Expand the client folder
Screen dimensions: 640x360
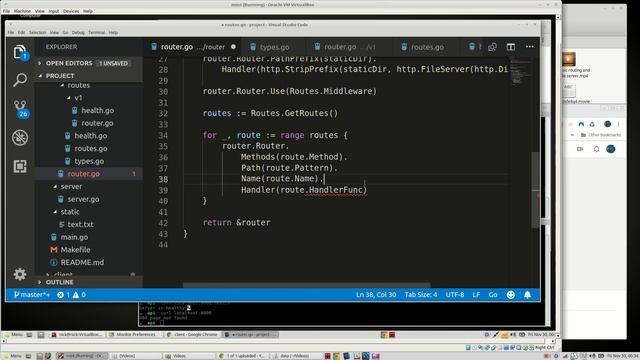pos(63,275)
